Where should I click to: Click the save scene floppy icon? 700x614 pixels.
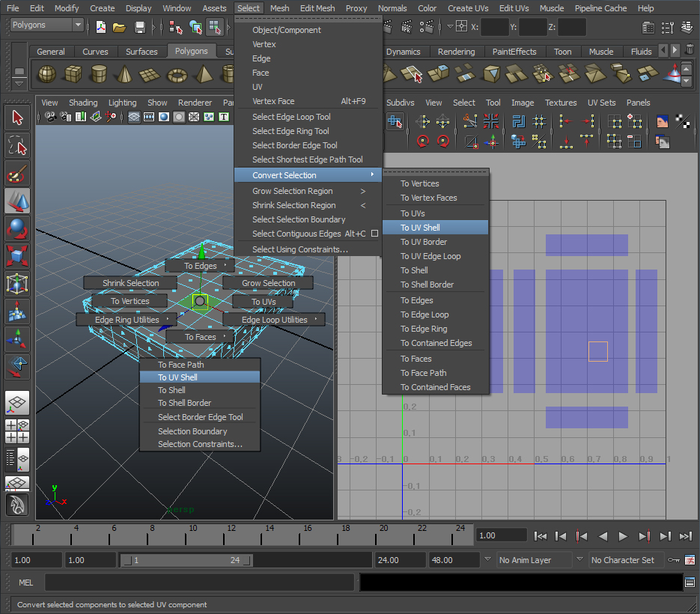139,27
